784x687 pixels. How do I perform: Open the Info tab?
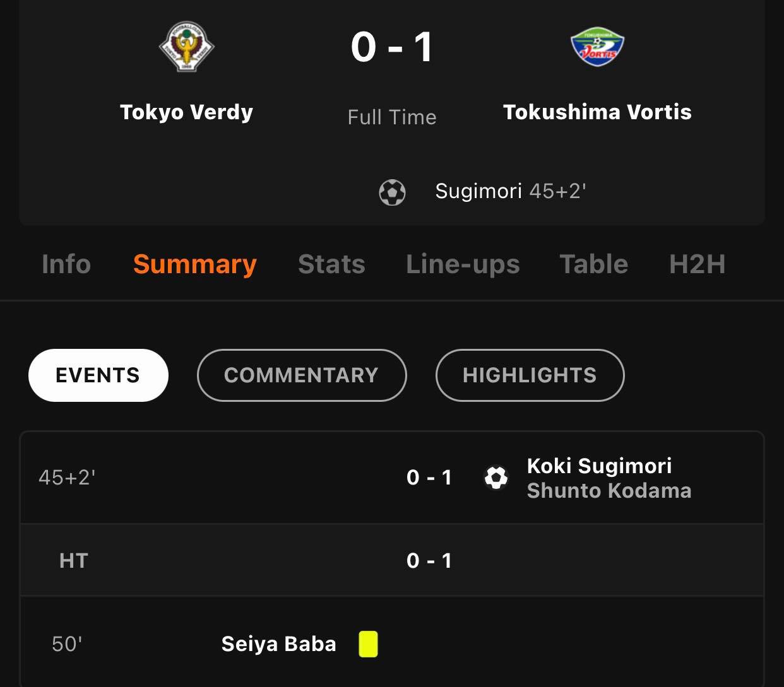click(x=66, y=264)
